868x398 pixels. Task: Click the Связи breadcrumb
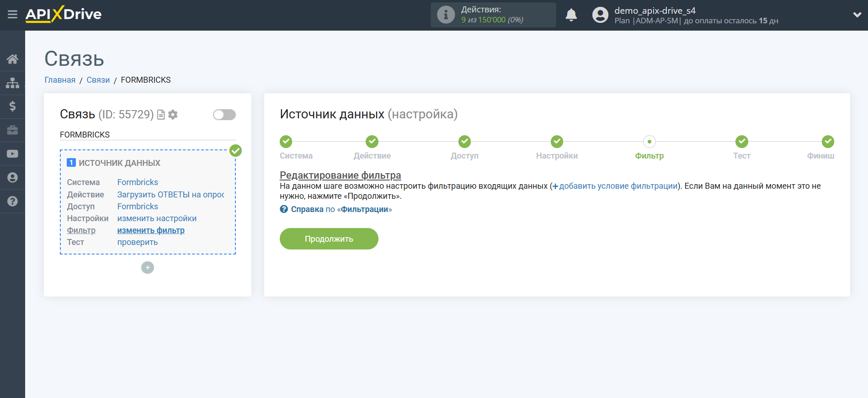tap(98, 80)
